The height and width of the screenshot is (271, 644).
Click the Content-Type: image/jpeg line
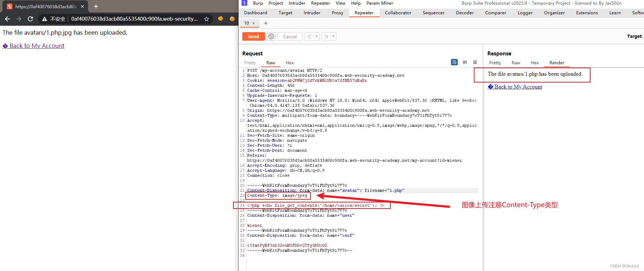277,195
